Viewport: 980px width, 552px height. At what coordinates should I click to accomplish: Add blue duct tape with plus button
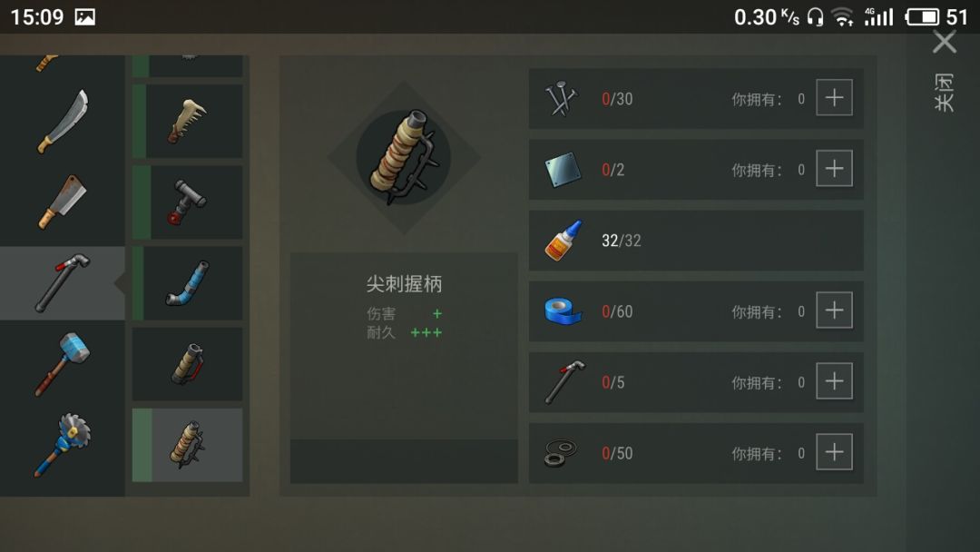(x=835, y=310)
